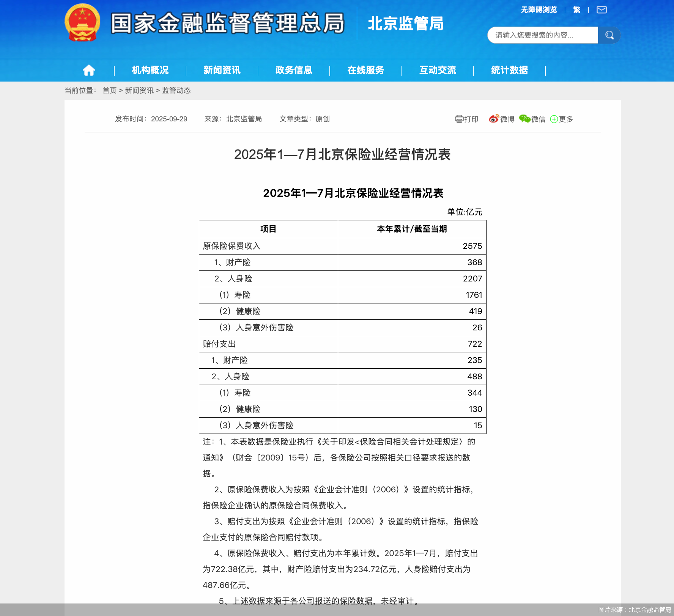
Task: Go to 首页 in breadcrumb
Action: click(x=109, y=91)
